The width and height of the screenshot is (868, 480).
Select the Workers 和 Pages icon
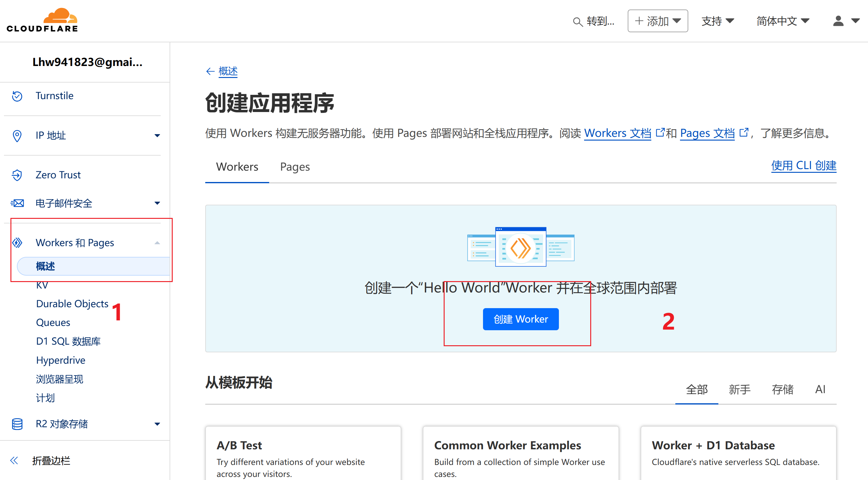pyautogui.click(x=17, y=242)
